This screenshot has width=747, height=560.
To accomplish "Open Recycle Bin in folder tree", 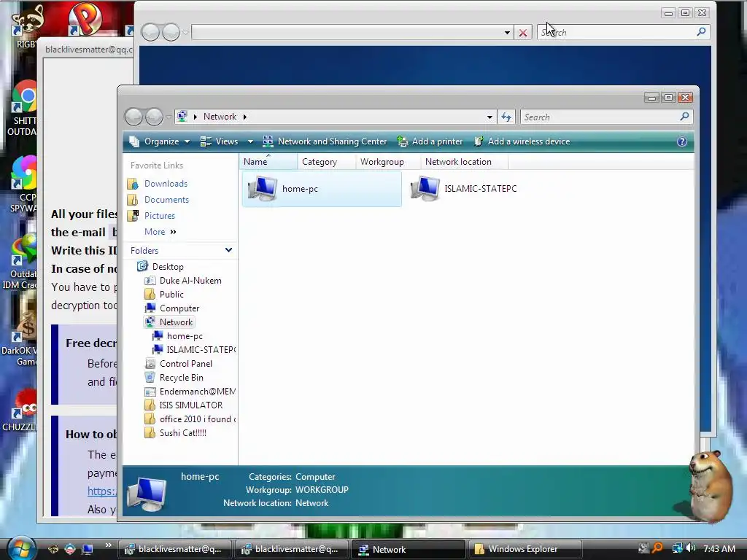I will pos(181,378).
